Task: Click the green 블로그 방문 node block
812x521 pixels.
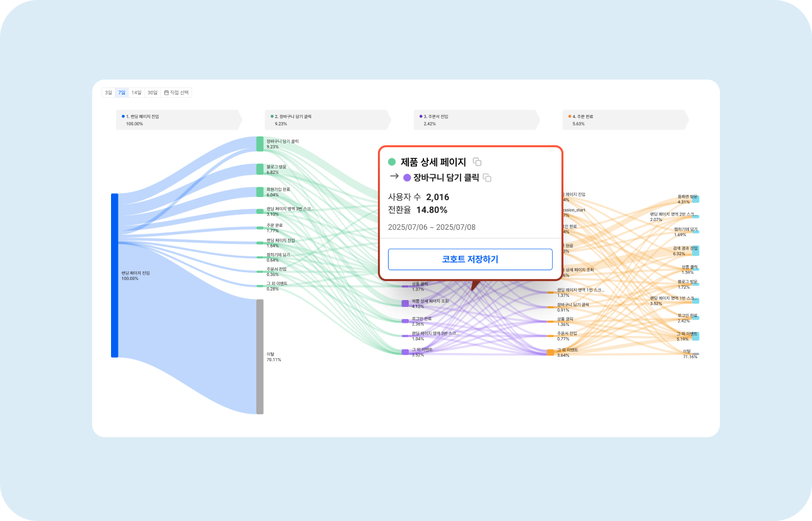Action: tap(260, 169)
